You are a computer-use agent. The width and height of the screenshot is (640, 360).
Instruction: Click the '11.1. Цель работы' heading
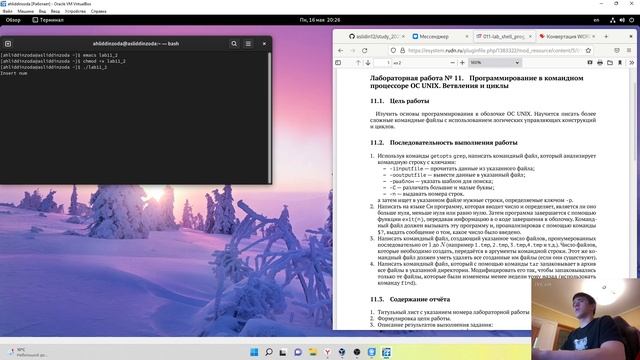(400, 101)
